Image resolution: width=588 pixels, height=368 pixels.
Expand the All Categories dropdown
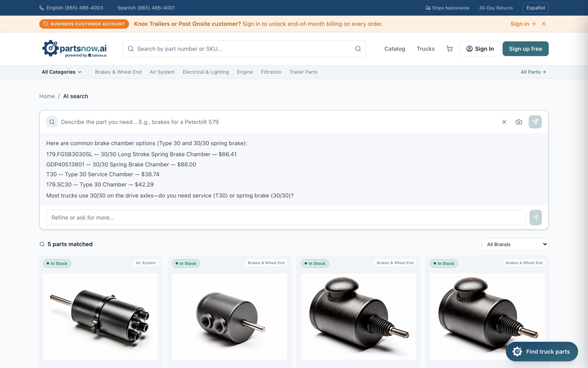[61, 72]
